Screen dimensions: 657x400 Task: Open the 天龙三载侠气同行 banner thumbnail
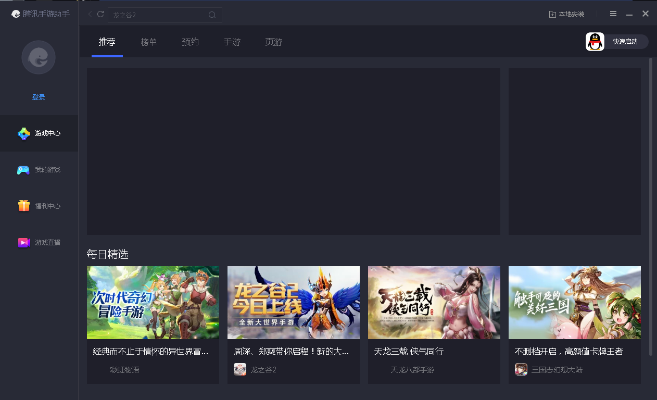(x=434, y=302)
